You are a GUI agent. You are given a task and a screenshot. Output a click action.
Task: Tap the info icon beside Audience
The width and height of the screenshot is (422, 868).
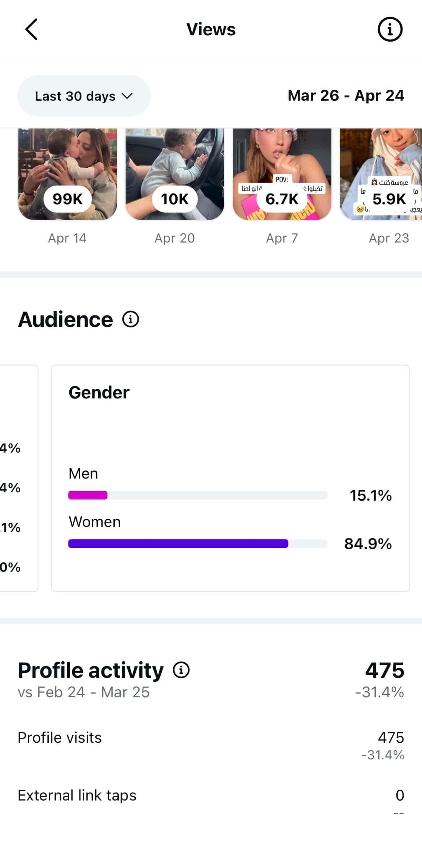point(130,319)
